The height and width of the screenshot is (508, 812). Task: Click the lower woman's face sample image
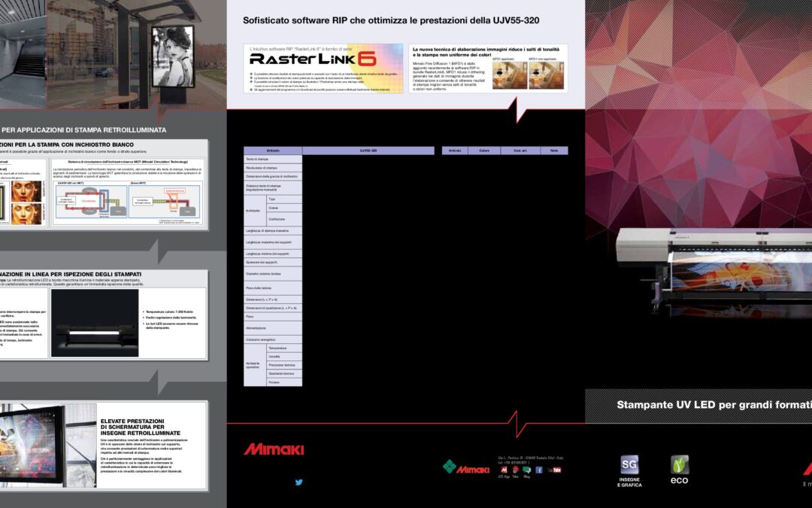pos(26,214)
